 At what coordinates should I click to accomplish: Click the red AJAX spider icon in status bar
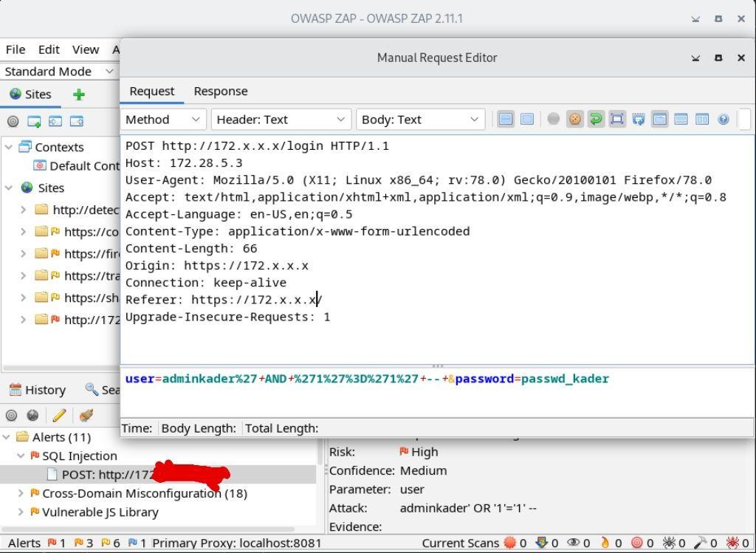pyautogui.click(x=732, y=543)
